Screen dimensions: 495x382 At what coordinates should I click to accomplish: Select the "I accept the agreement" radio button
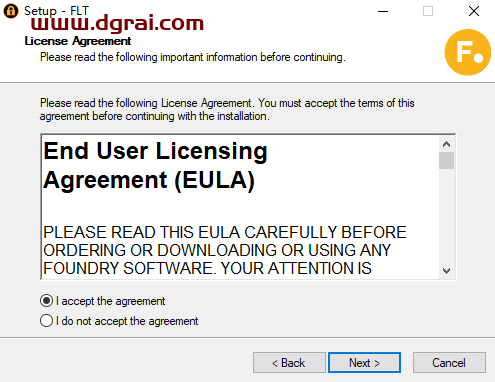(x=46, y=301)
